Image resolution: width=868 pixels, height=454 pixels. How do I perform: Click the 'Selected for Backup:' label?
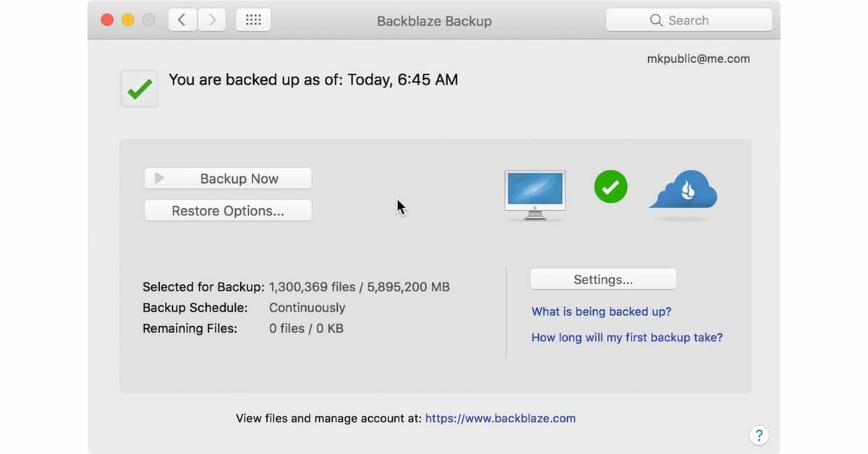tap(203, 287)
